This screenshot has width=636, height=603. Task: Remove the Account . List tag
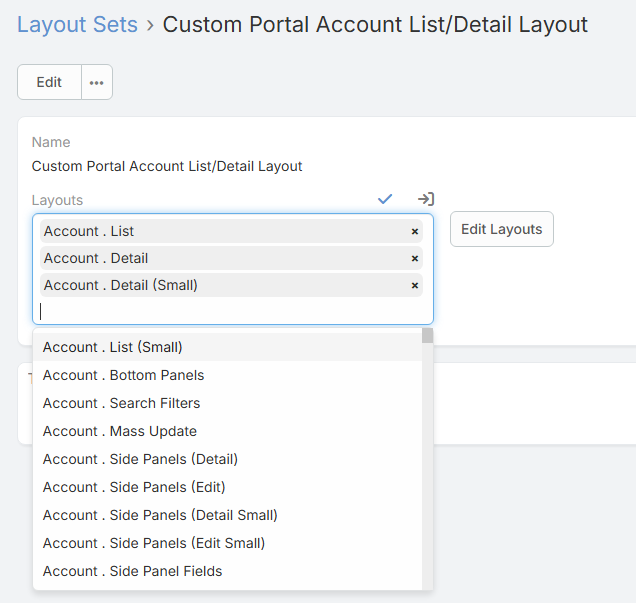415,232
